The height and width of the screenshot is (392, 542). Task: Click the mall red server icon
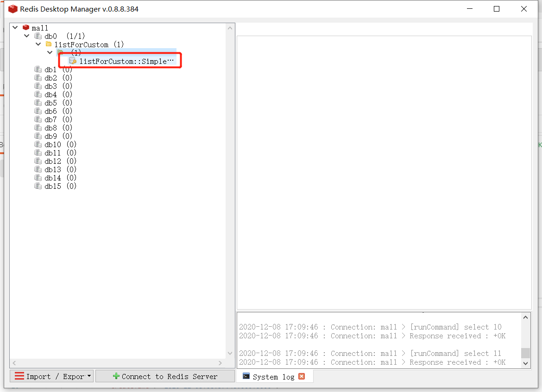point(26,27)
